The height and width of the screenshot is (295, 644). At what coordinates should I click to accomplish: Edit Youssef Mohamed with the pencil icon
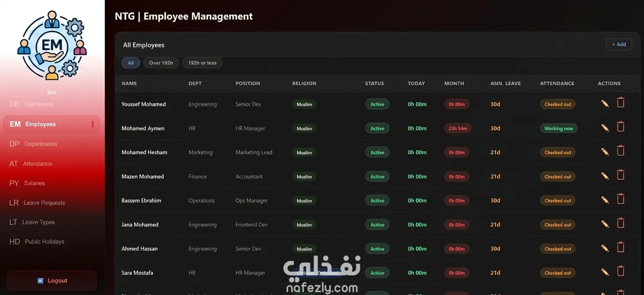pos(605,104)
